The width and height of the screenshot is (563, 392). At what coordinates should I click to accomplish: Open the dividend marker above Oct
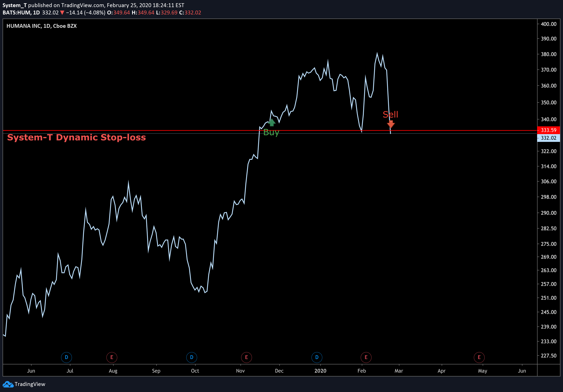(x=192, y=357)
